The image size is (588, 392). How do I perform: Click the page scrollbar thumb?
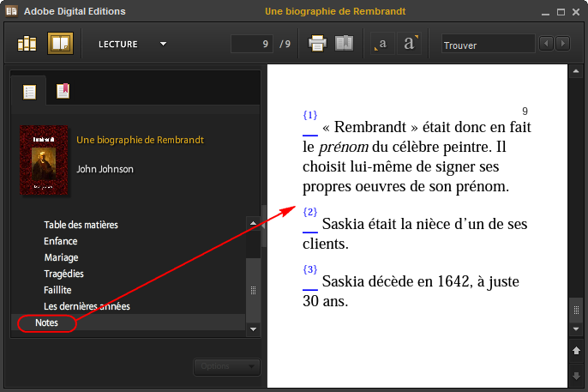[x=576, y=310]
